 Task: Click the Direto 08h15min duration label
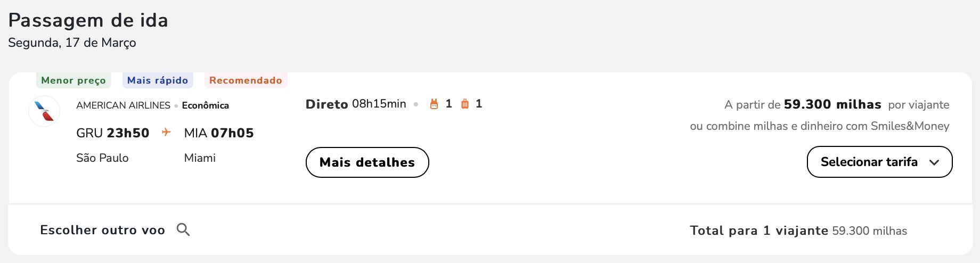pos(356,104)
